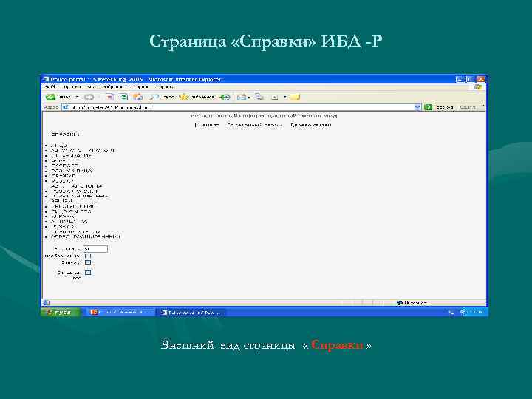Click the Internet Explorer title bar icon

(x=46, y=79)
